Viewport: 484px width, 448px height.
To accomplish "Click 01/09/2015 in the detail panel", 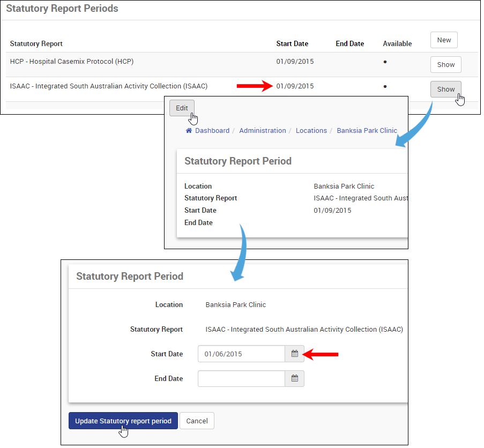I will click(332, 211).
